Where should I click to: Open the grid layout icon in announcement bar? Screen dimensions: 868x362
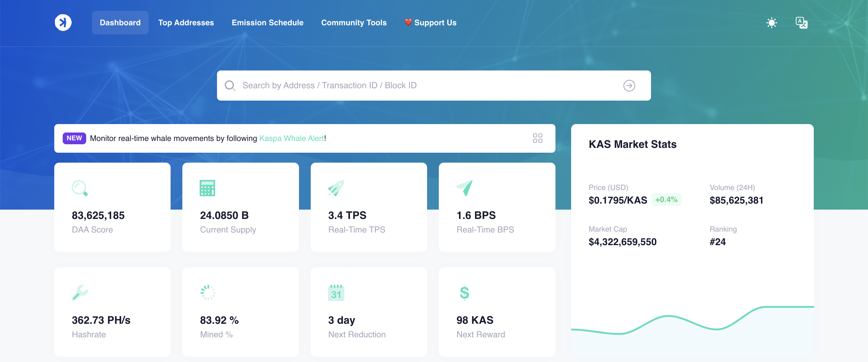tap(537, 138)
